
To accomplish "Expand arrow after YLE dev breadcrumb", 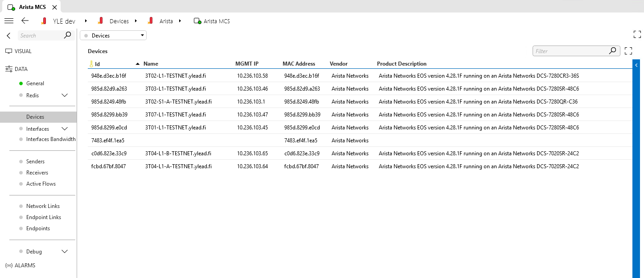I will pos(86,21).
